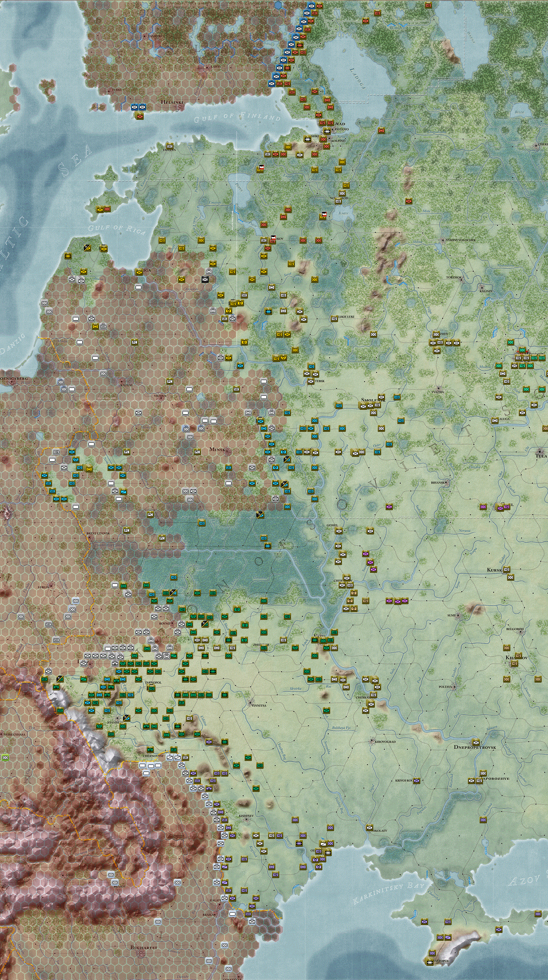
Task: Select the HQ counter at Cherkassy
Action: click(373, 695)
